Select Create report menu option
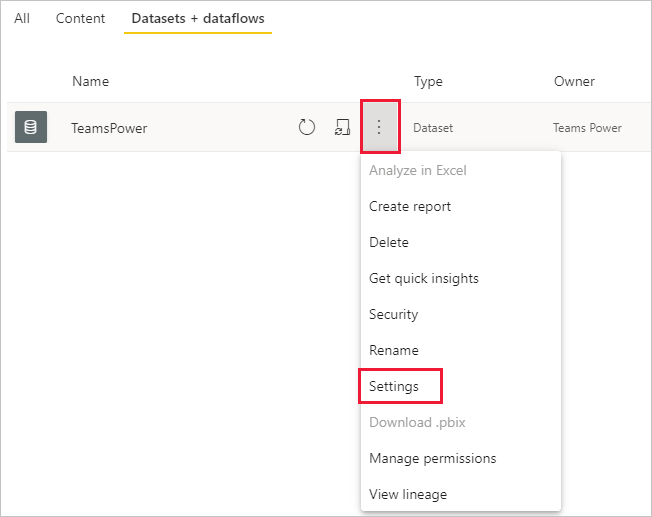This screenshot has height=517, width=652. (x=410, y=206)
